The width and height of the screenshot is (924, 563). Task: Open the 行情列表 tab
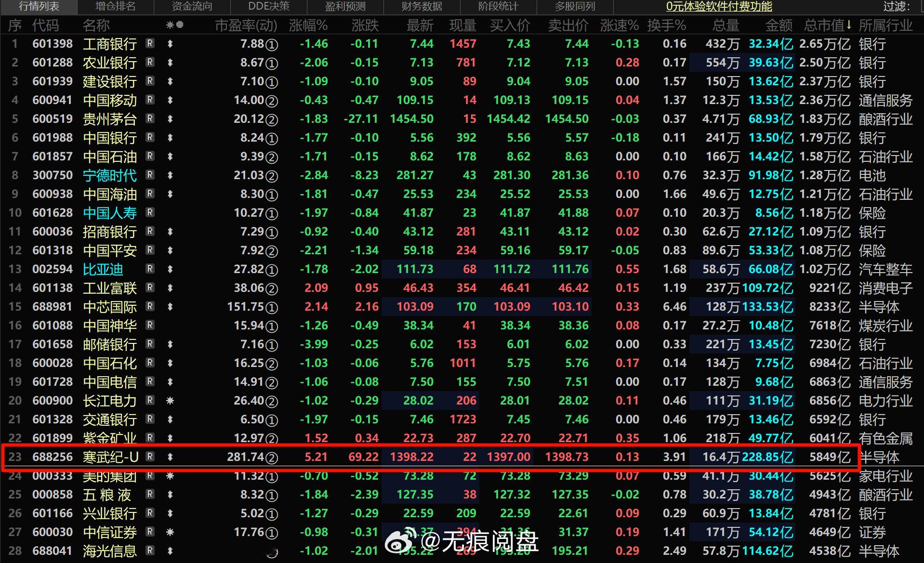pyautogui.click(x=39, y=6)
